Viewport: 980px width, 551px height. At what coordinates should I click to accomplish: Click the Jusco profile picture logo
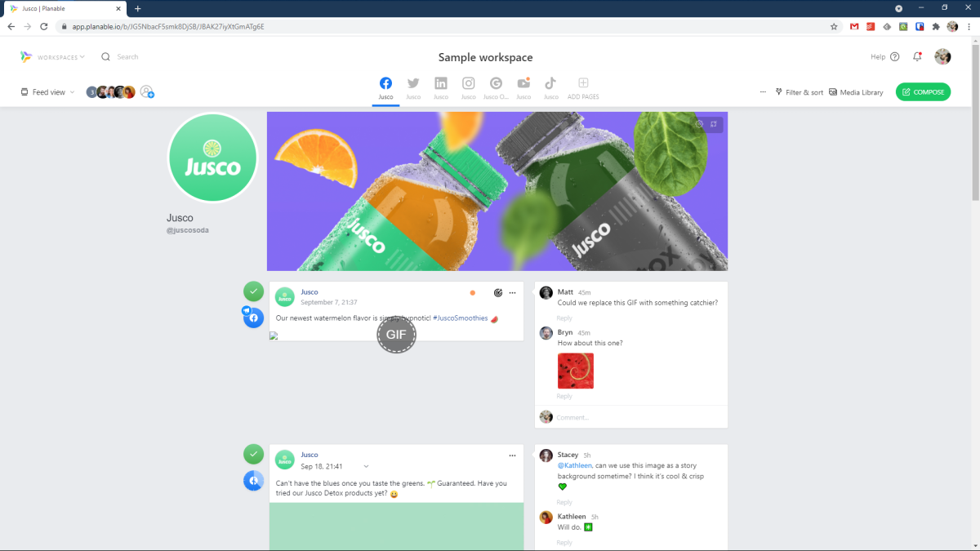pos(212,158)
